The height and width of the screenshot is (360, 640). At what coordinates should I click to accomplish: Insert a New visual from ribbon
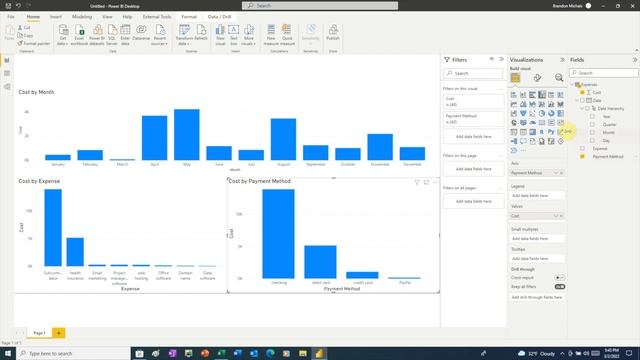(x=220, y=35)
